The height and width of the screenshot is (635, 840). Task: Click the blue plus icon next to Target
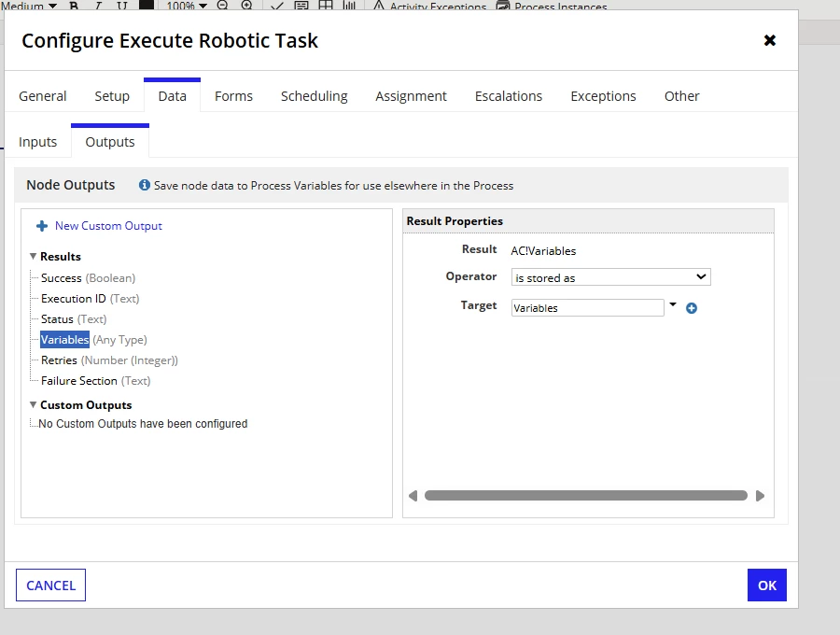click(x=691, y=308)
